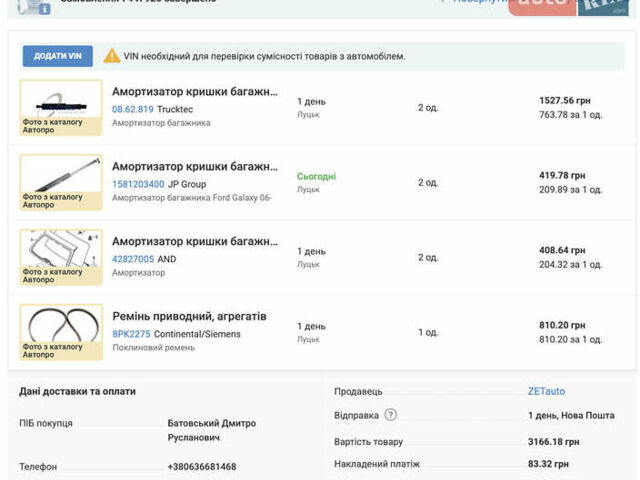The image size is (640, 480).
Task: Select the Ремінь приводний, агрегатів title
Action: [x=189, y=316]
